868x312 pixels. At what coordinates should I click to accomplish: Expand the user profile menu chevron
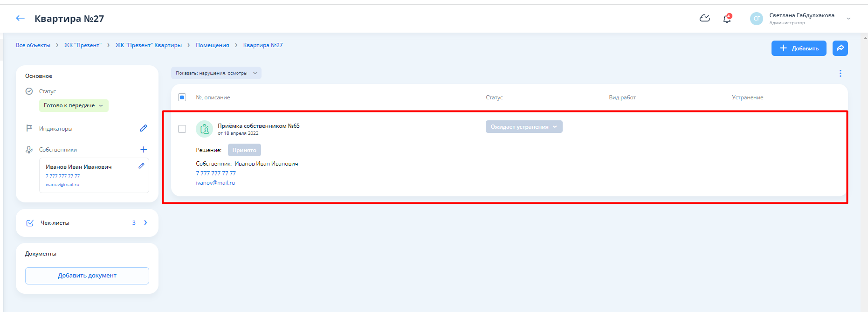click(x=848, y=19)
